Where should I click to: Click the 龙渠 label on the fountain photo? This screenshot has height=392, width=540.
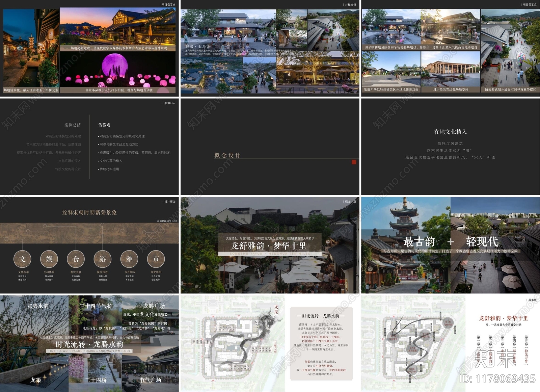36,380
